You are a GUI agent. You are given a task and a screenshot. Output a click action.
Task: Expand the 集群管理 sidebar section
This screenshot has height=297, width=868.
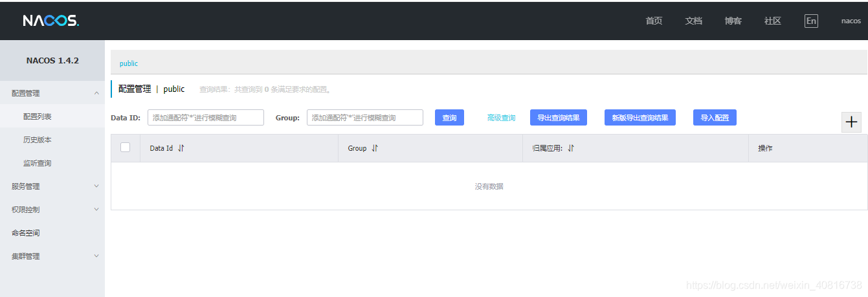pyautogui.click(x=52, y=256)
